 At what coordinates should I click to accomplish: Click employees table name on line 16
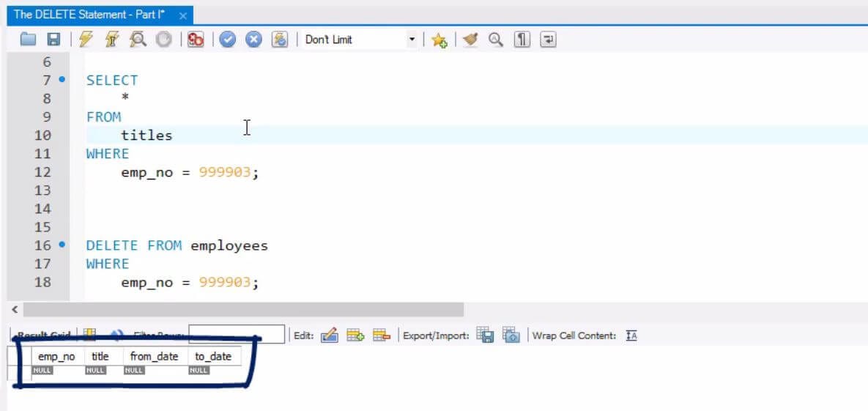pos(229,245)
